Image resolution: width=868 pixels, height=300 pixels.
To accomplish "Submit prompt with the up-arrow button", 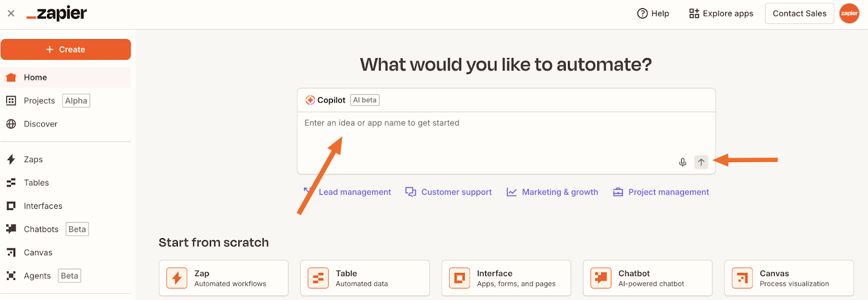I will pyautogui.click(x=701, y=162).
